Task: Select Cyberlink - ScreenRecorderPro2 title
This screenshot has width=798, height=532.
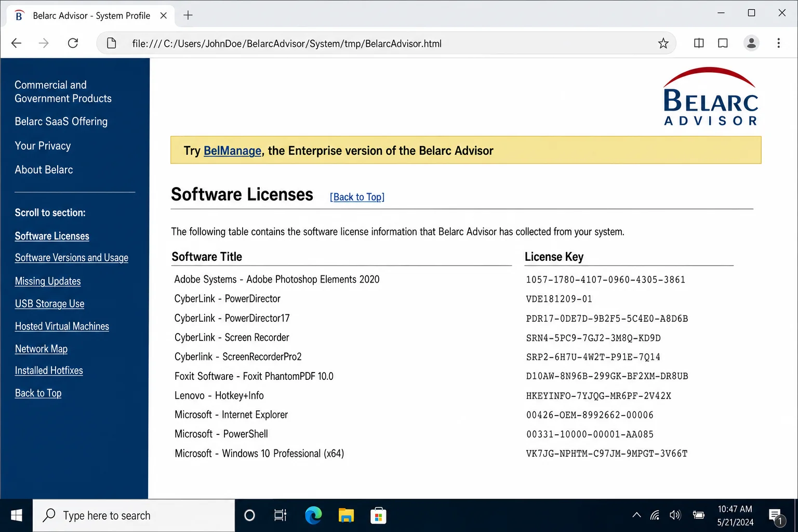Action: click(x=238, y=357)
